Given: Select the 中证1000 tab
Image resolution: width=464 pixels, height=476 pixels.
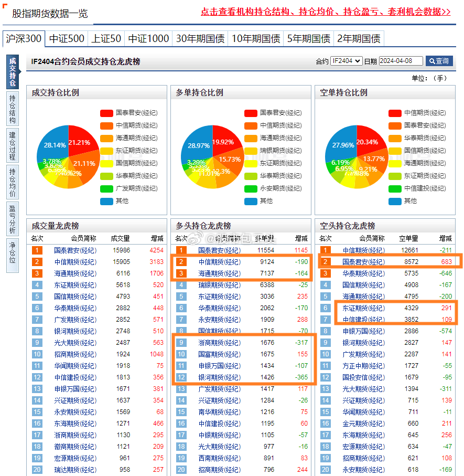Looking at the screenshot, I should click(149, 38).
